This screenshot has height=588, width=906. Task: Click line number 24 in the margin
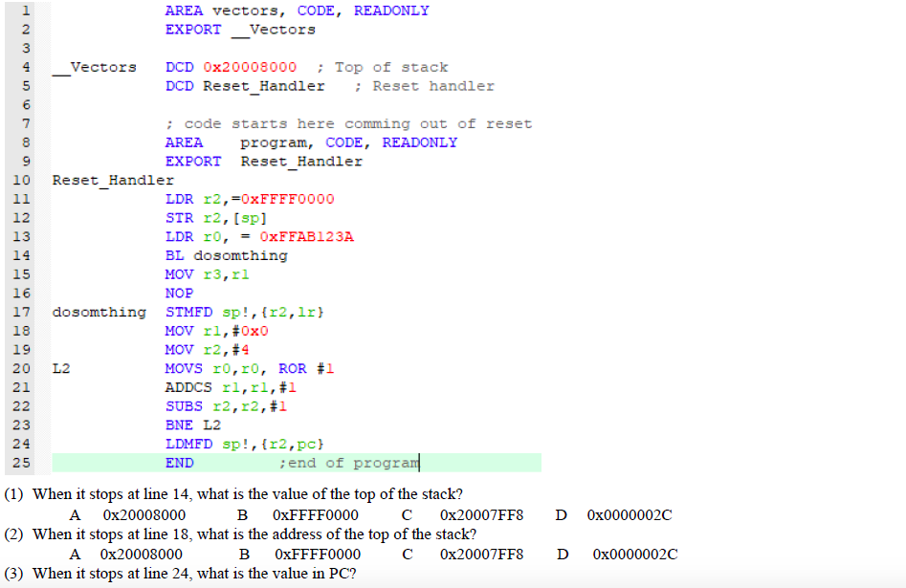pyautogui.click(x=21, y=444)
